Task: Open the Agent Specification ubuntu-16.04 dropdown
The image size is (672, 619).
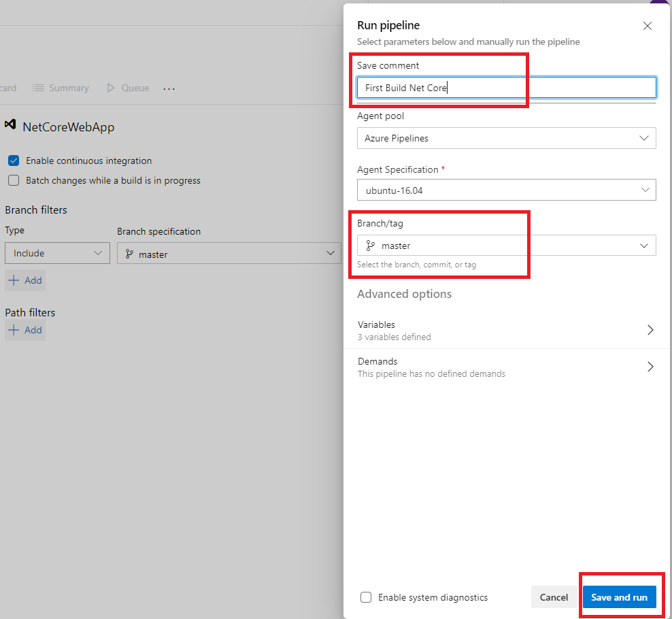Action: (x=506, y=190)
